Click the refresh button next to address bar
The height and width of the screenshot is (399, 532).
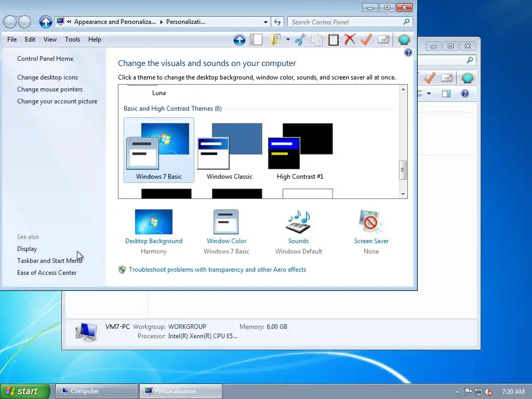click(277, 22)
